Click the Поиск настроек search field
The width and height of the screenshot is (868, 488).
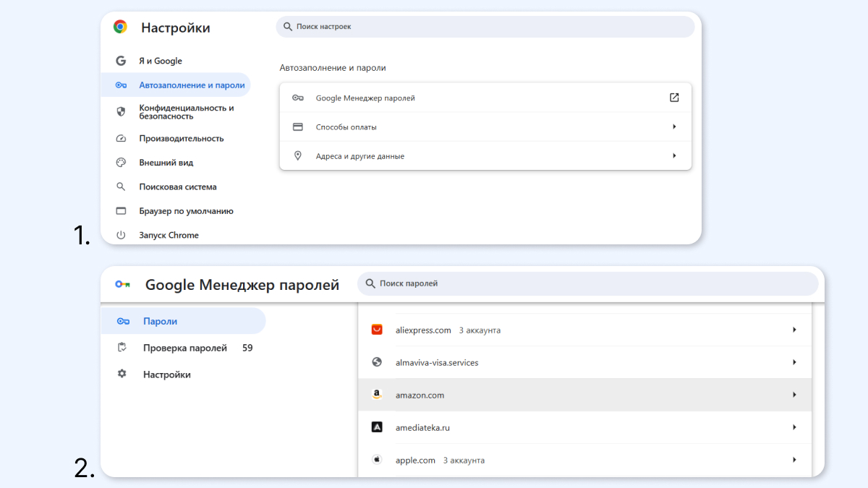pyautogui.click(x=485, y=27)
